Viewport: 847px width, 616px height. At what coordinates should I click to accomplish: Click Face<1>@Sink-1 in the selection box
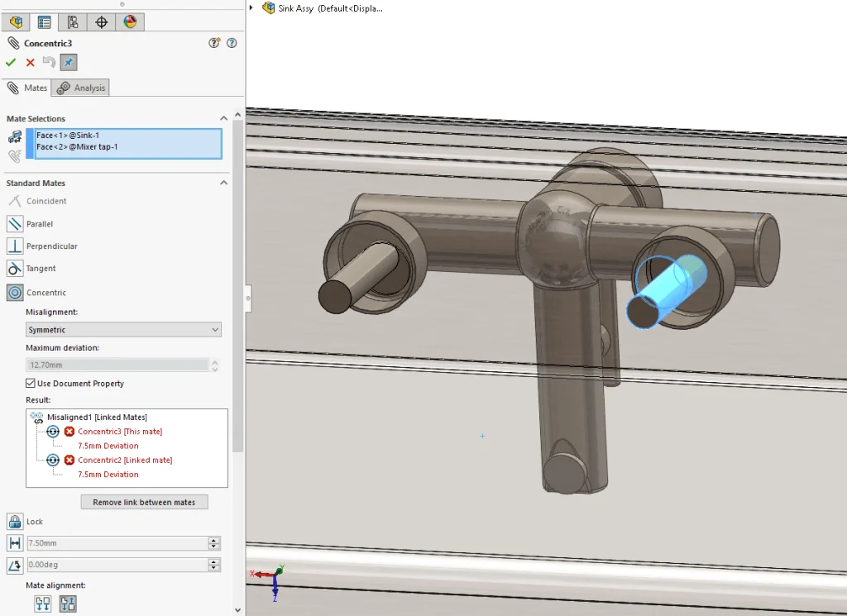(x=68, y=135)
